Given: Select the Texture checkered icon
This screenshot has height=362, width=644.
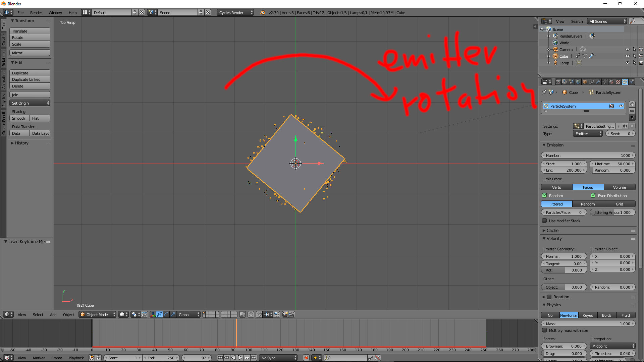Looking at the screenshot, I should 618,82.
